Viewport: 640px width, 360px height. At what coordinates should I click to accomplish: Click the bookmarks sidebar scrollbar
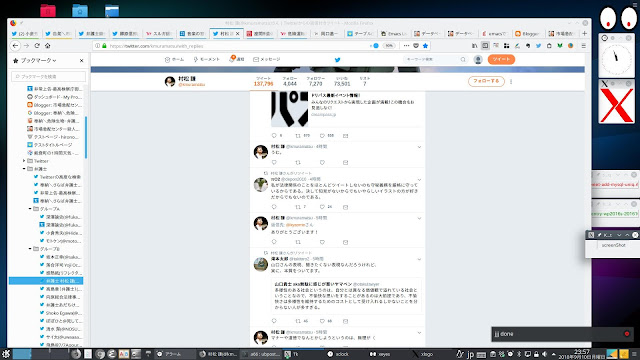86,138
